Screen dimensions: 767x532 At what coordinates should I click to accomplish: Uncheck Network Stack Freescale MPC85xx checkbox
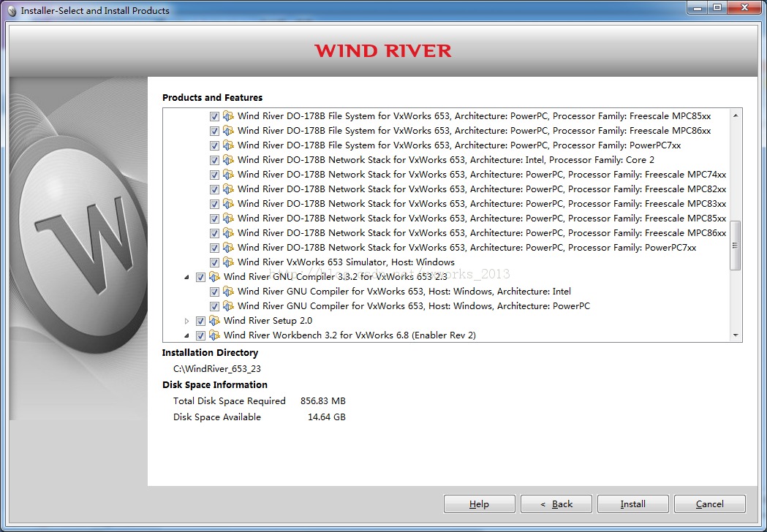[214, 218]
